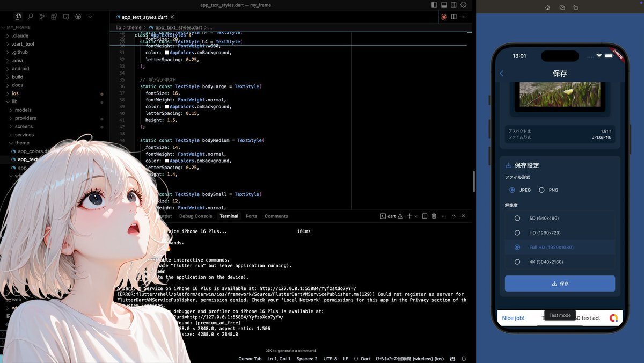Open the settings gear in title bar
Image resolution: width=644 pixels, height=363 pixels.
click(463, 5)
